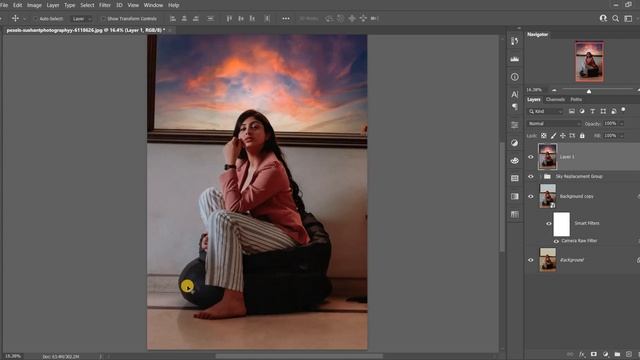Open the Paragraph panel icon
Viewport: 640px width, 360px height.
pos(515,107)
